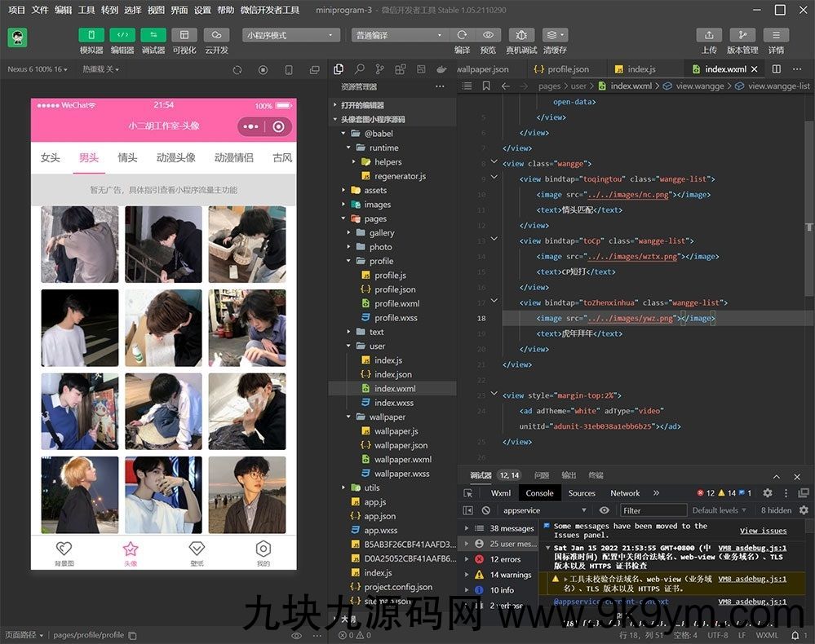Click the console Filter input field

point(653,510)
